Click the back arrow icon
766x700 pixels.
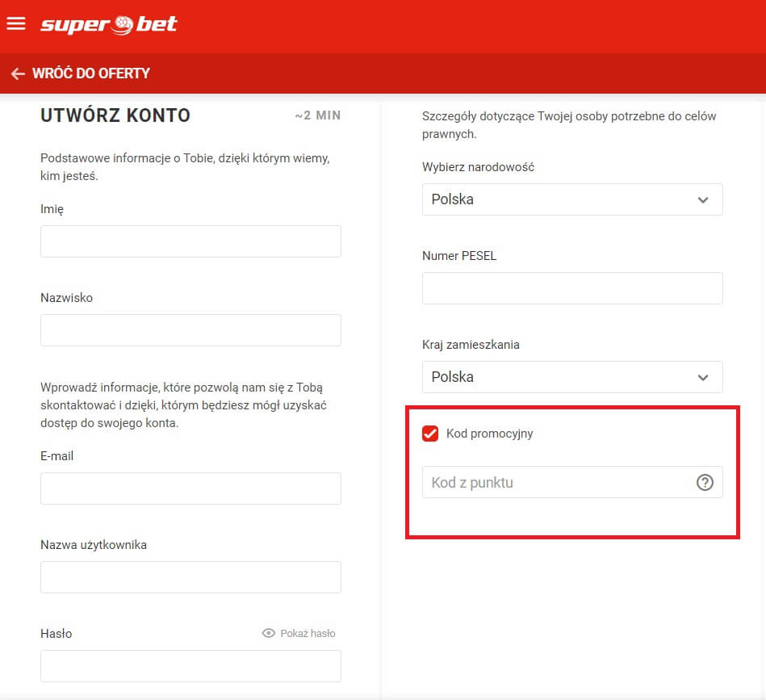(18, 73)
